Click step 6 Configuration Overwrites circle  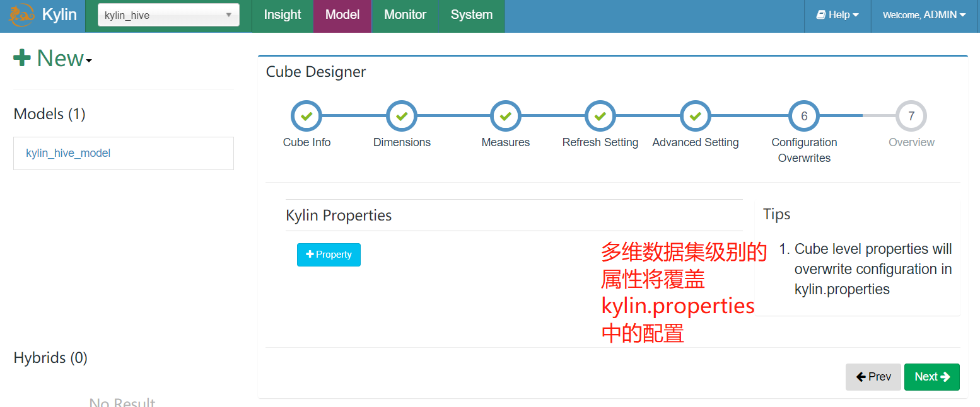click(x=804, y=116)
